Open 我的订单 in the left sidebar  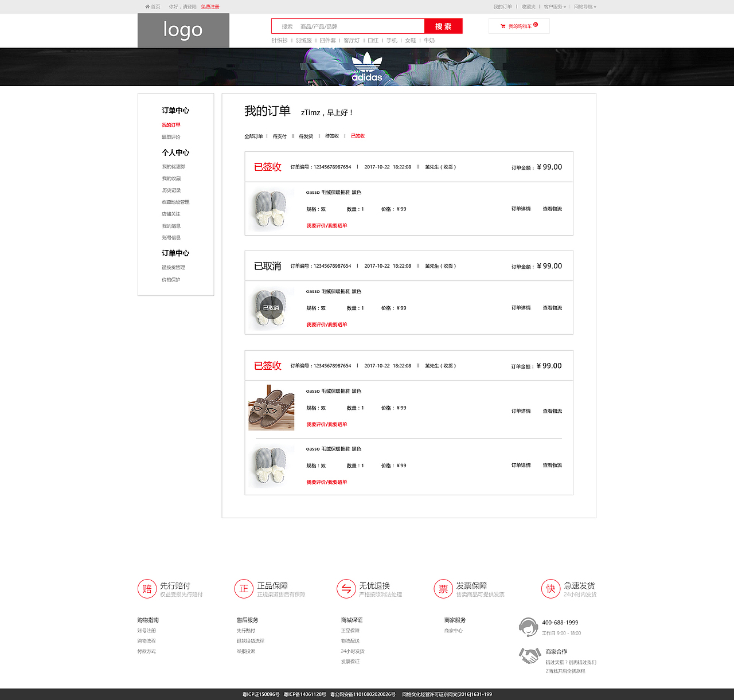click(171, 125)
